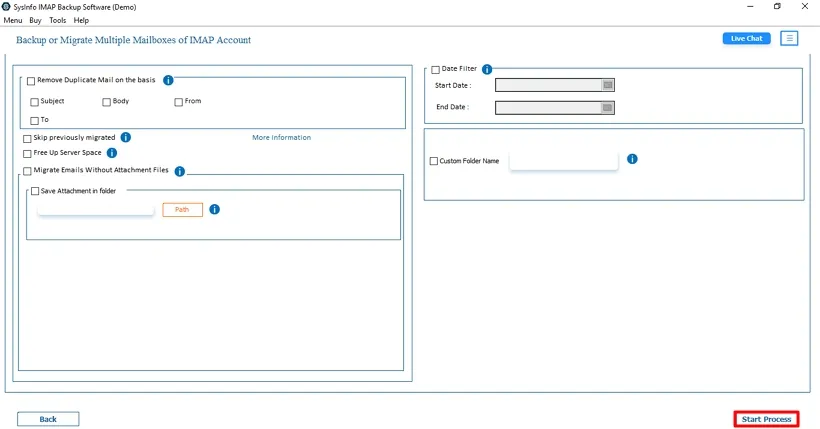Viewport: 820px width, 429px height.
Task: Click info icon beside Remove Duplicate Mail
Action: 168,80
